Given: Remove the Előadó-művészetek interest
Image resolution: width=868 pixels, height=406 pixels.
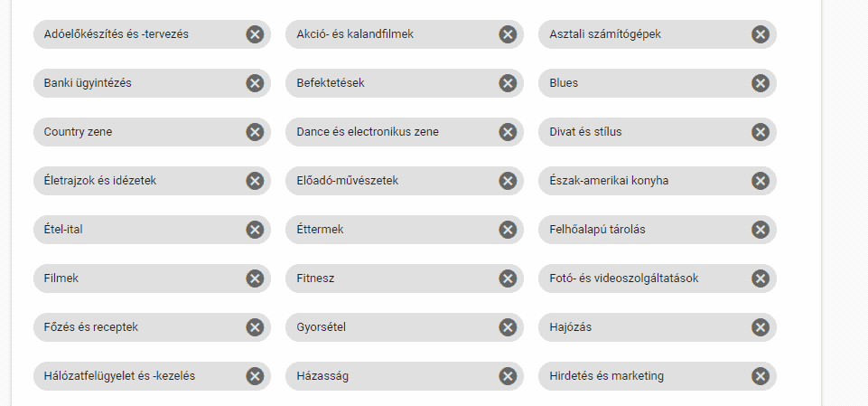Looking at the screenshot, I should 508,181.
